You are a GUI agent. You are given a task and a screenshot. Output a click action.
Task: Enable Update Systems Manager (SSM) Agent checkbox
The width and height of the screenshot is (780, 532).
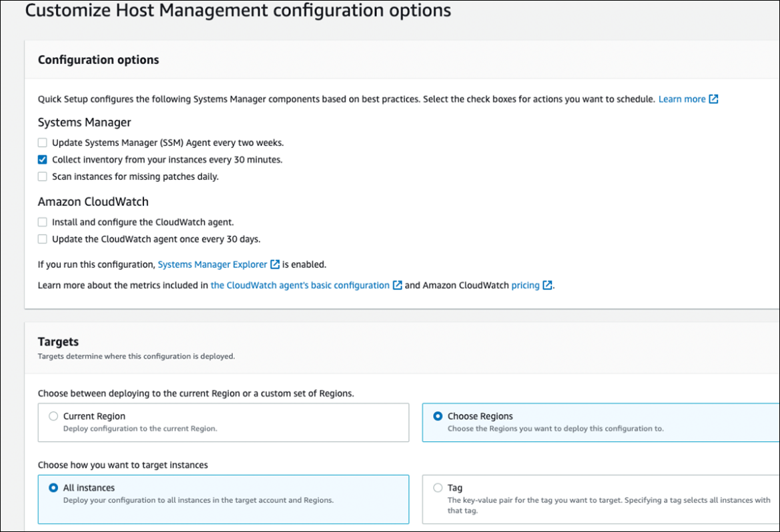click(x=43, y=143)
